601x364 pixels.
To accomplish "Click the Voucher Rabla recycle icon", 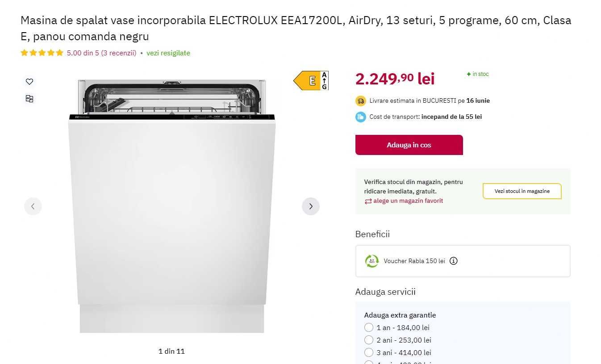I will (x=372, y=261).
